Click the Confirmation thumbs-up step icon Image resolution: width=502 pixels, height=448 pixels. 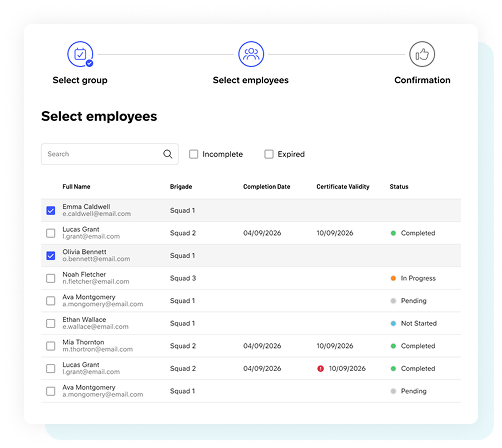422,54
